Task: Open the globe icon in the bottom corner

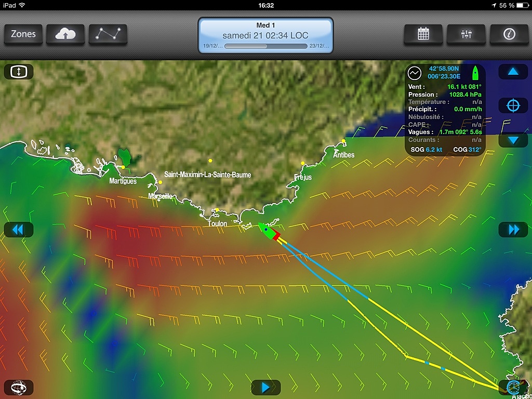Action: coord(19,387)
